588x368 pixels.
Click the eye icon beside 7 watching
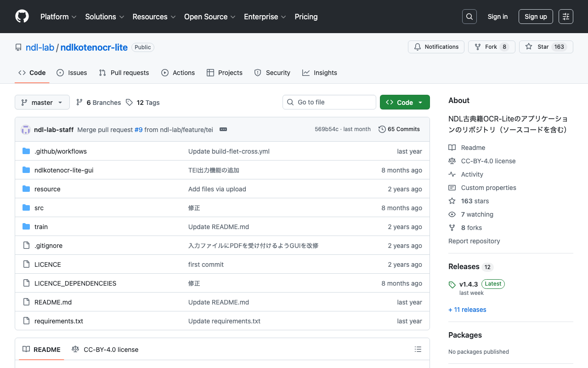click(452, 214)
